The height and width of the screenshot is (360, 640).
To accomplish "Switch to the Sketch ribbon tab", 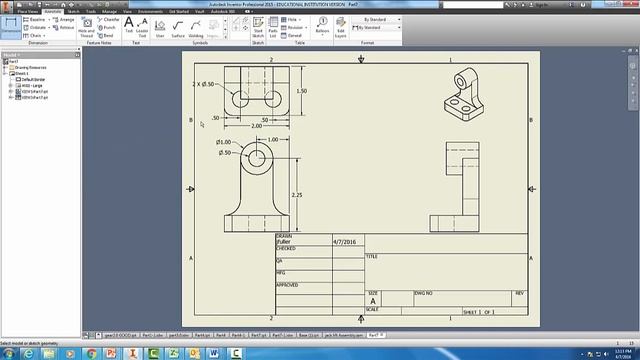I will click(73, 11).
